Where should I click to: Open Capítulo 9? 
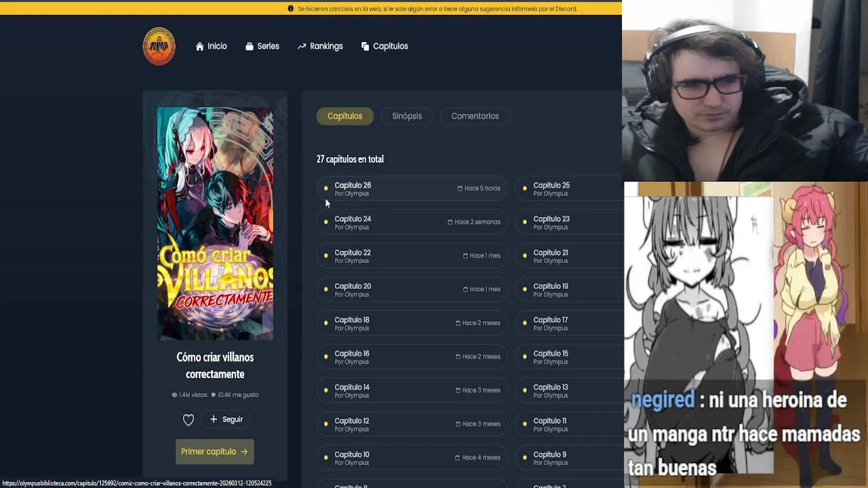point(570,457)
